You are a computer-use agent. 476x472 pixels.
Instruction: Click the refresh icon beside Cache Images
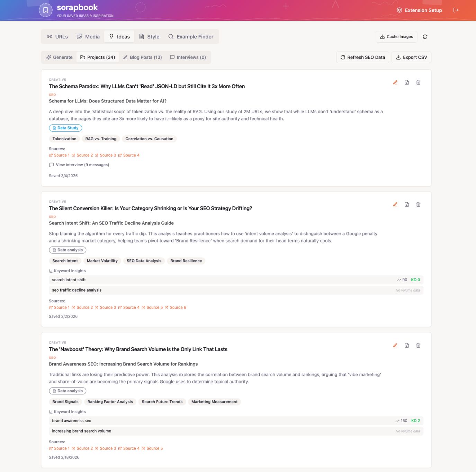point(425,37)
